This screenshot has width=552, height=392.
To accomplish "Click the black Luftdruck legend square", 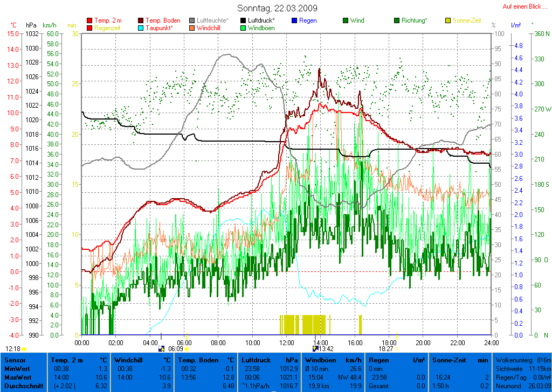I will coord(244,21).
